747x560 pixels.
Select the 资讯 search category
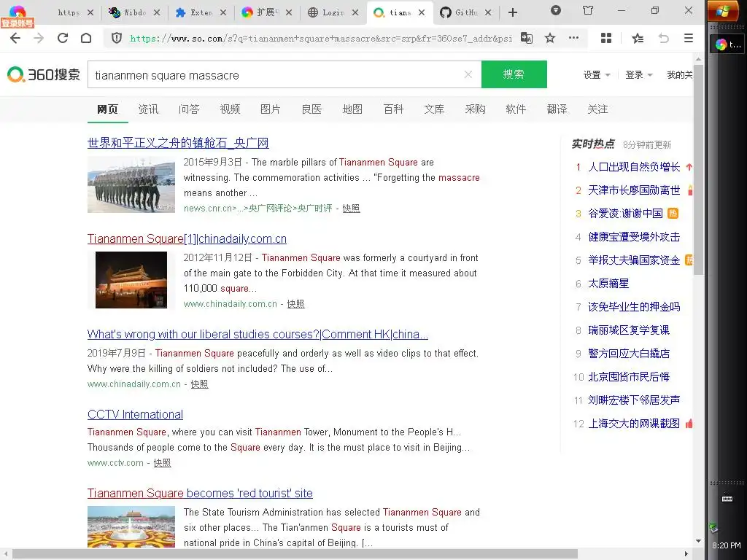tap(148, 109)
